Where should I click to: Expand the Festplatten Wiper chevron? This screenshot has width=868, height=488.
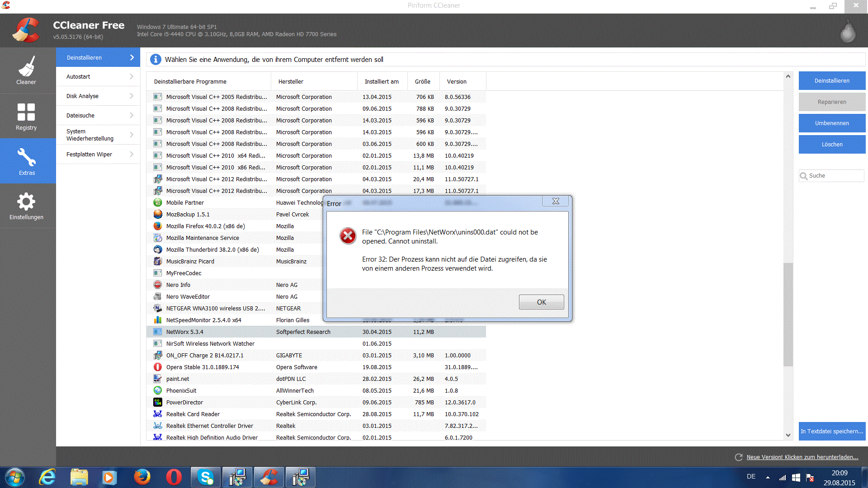(x=132, y=155)
